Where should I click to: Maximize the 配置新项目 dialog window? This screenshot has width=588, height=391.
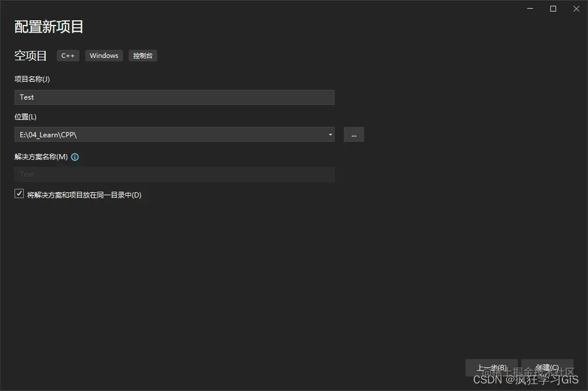(553, 9)
